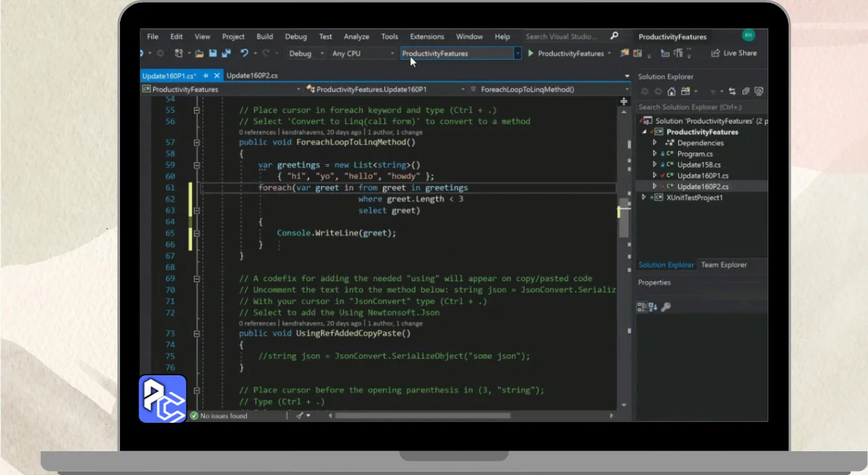Toggle pin on Update160P1.cs tab
The width and height of the screenshot is (868, 475).
[205, 76]
